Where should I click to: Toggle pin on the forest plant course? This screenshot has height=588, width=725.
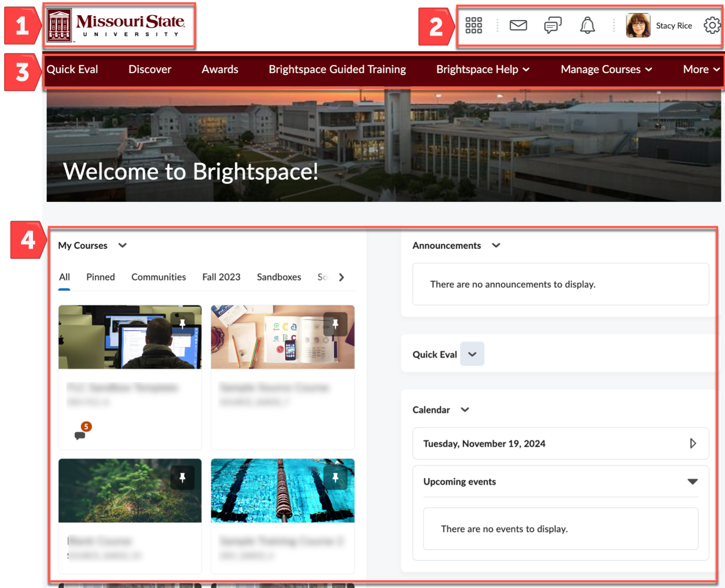(x=182, y=478)
